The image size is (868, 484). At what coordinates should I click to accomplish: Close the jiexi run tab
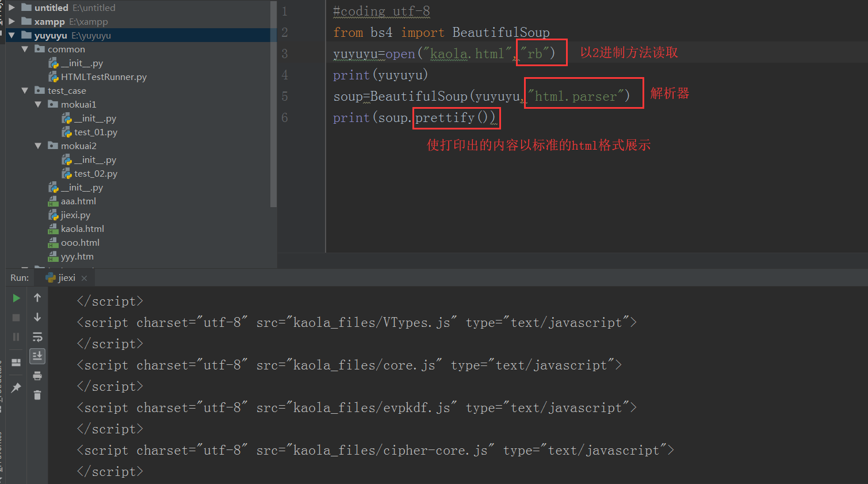(x=84, y=277)
